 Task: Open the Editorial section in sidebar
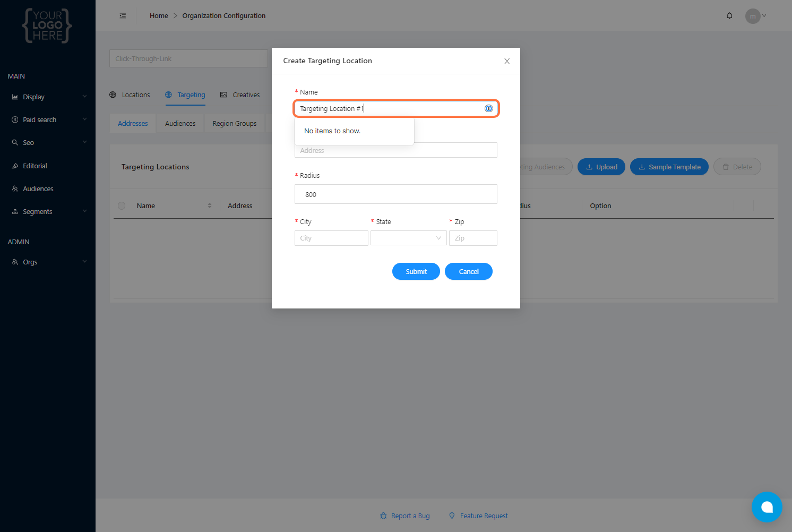coord(35,166)
